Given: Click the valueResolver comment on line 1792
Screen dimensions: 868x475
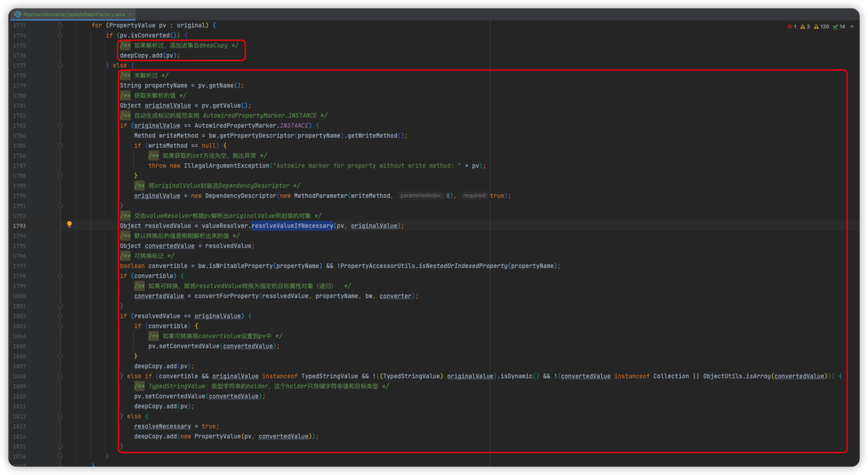Looking at the screenshot, I should click(x=221, y=216).
